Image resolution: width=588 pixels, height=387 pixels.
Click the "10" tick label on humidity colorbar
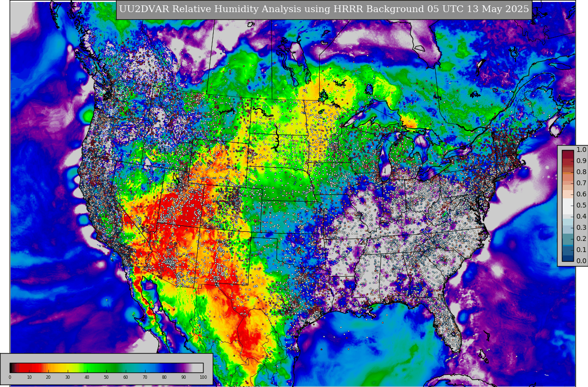point(29,377)
